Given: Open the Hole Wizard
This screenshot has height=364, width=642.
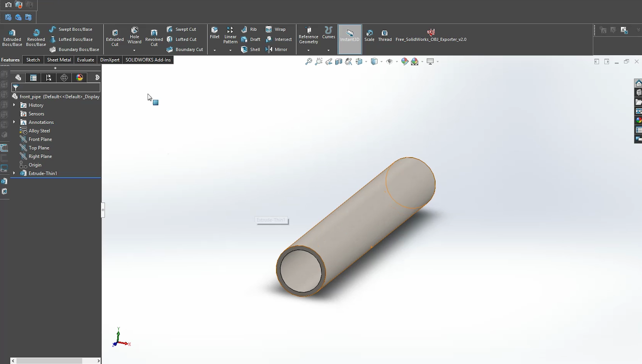Looking at the screenshot, I should (134, 35).
